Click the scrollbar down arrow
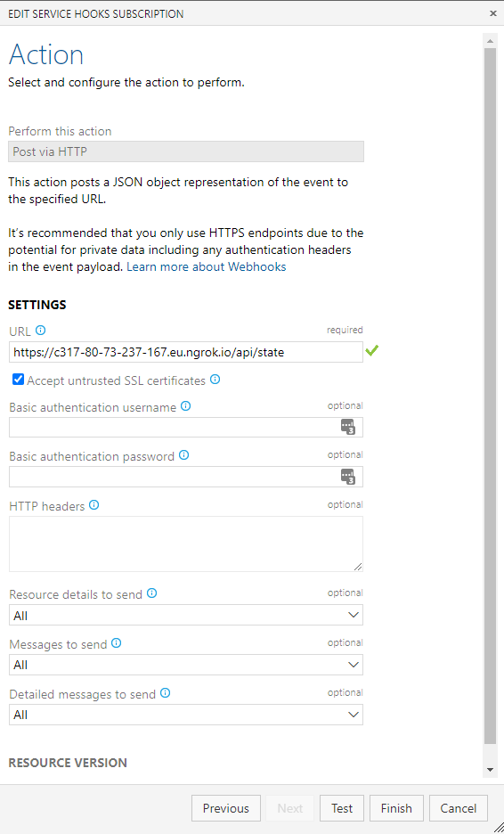This screenshot has width=504, height=834. point(490,770)
